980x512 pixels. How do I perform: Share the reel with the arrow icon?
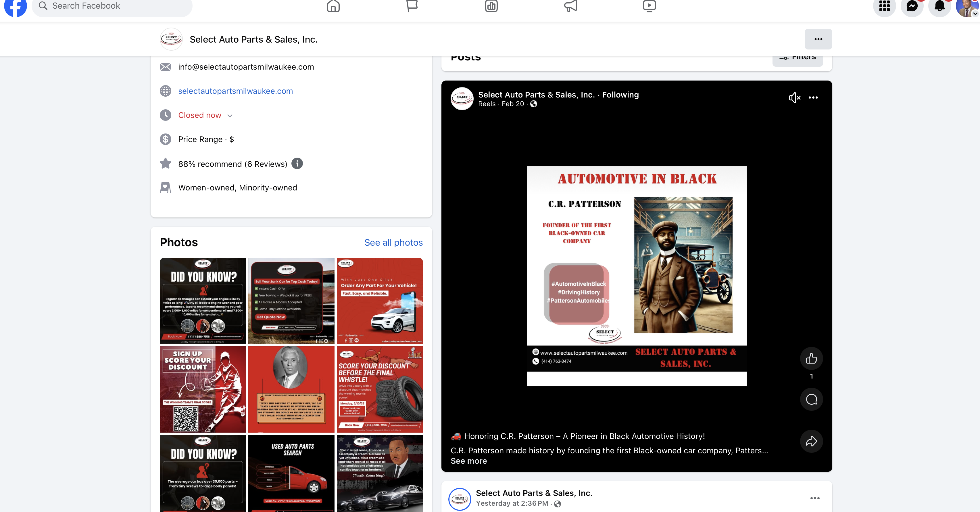click(812, 441)
